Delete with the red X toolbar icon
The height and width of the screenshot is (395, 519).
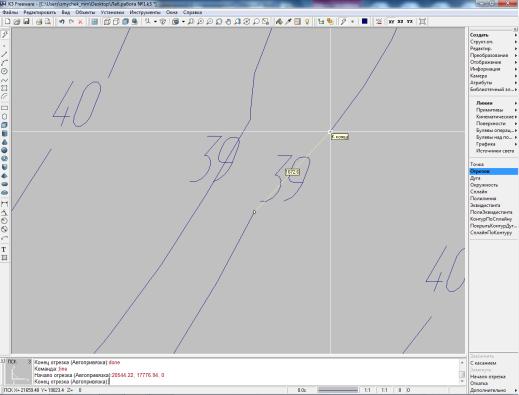[80, 22]
